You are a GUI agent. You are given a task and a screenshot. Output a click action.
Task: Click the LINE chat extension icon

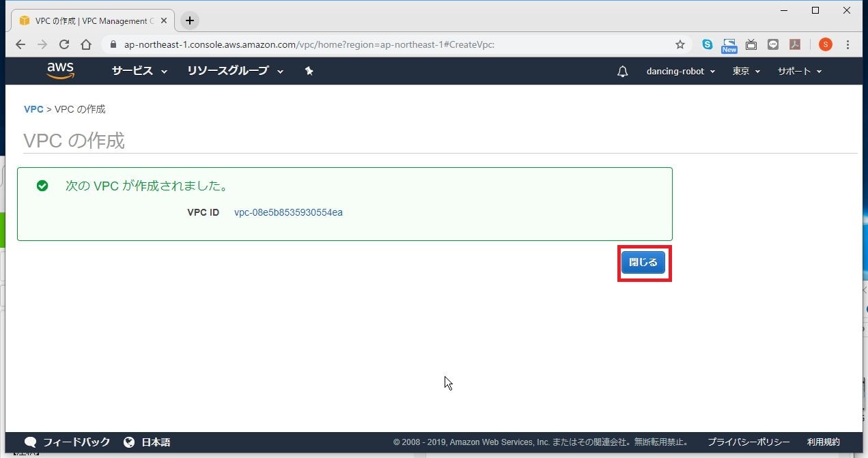pyautogui.click(x=773, y=44)
